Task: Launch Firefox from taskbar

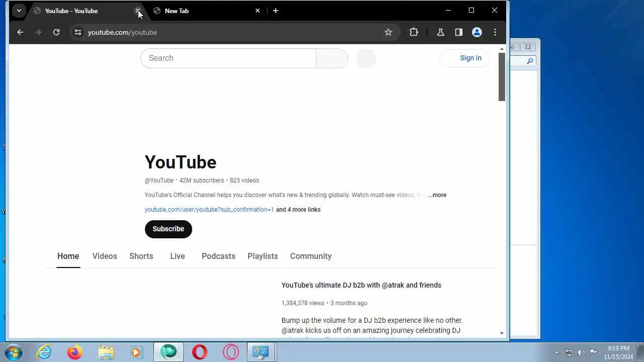Action: point(75,352)
